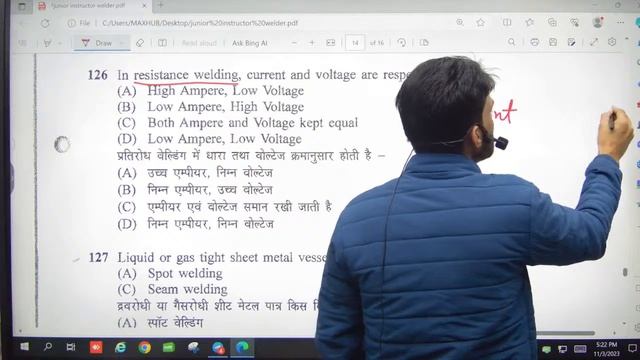This screenshot has width=640, height=360.
Task: Open the browser profile avatar
Action: 598,22
